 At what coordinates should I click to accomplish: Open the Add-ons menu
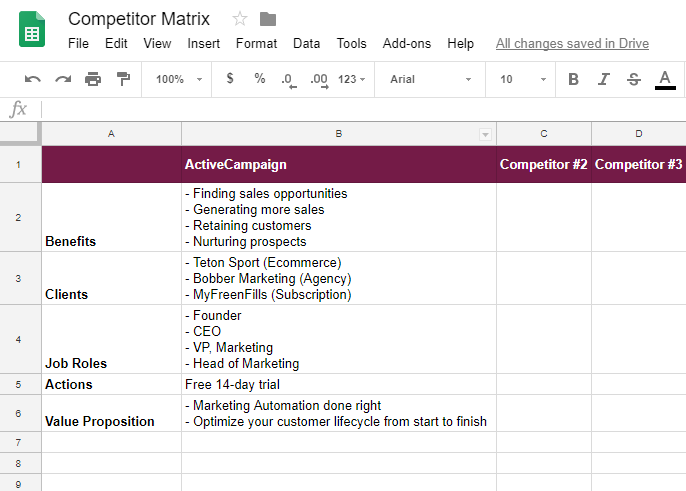(x=406, y=43)
